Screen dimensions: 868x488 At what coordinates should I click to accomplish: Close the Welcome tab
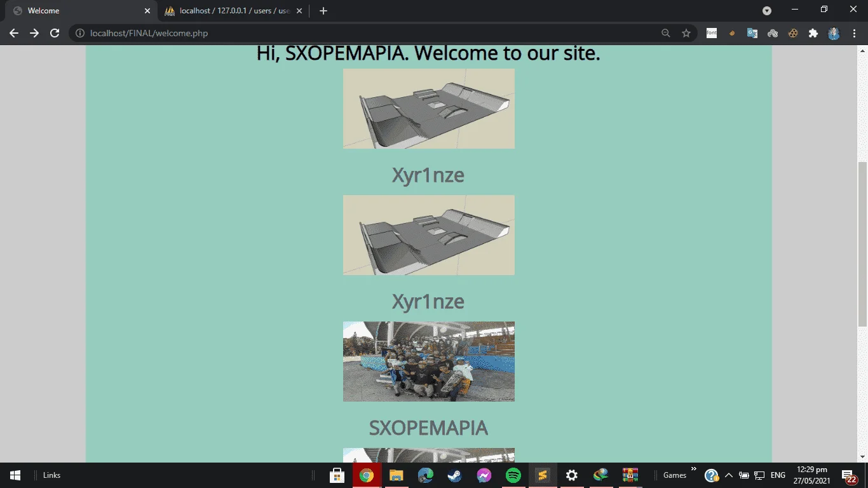coord(147,11)
